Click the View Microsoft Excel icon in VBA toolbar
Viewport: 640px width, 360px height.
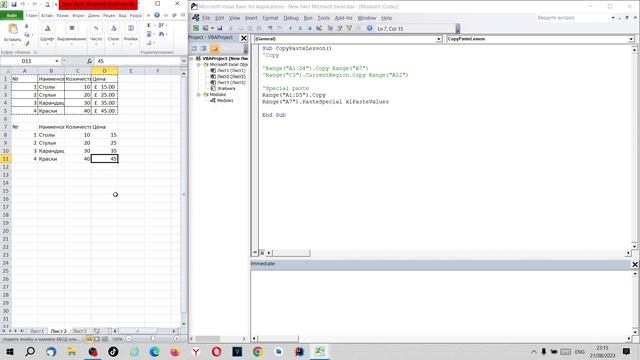[196, 28]
